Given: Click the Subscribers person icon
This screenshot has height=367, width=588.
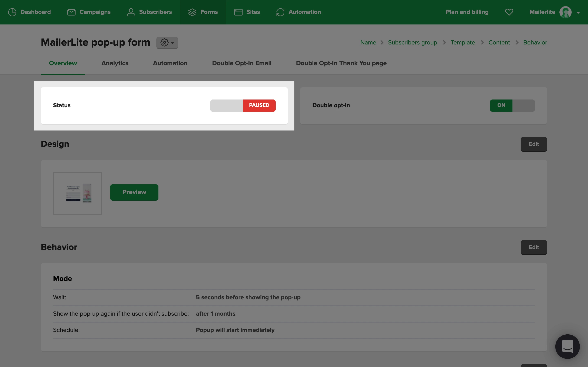Looking at the screenshot, I should point(131,12).
